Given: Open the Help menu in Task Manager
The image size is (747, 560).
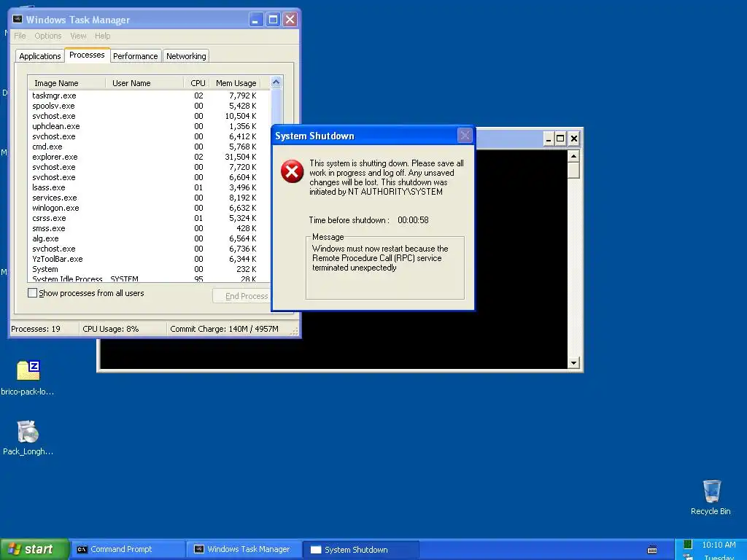Looking at the screenshot, I should (x=102, y=36).
